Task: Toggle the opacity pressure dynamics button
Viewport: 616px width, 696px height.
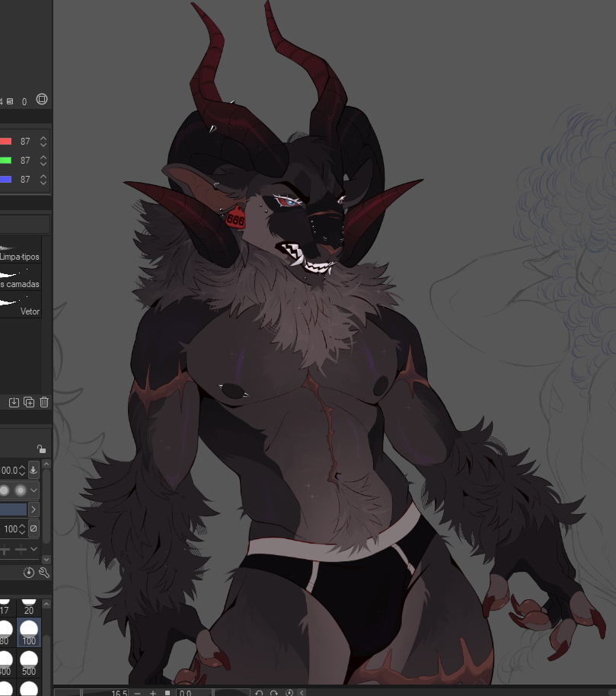Action: tap(34, 528)
